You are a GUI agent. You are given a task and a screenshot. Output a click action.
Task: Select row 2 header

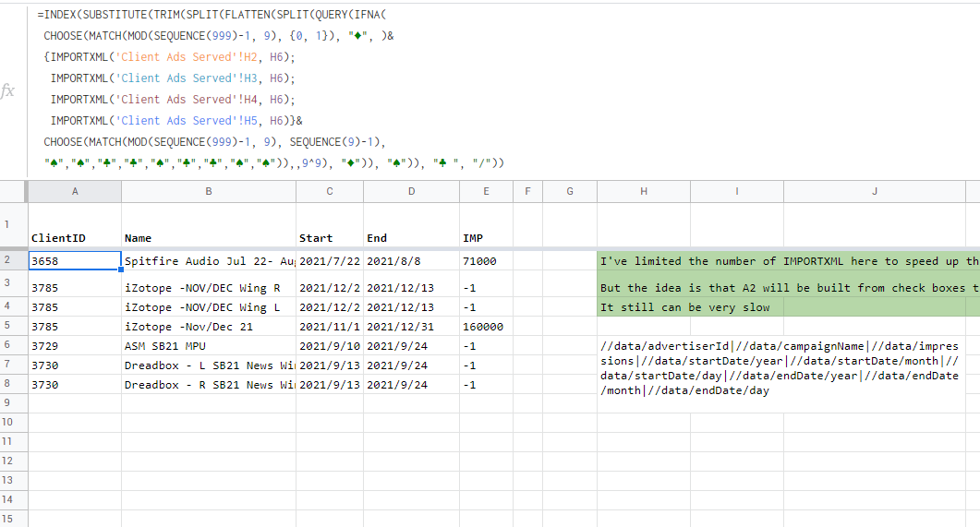click(x=14, y=259)
